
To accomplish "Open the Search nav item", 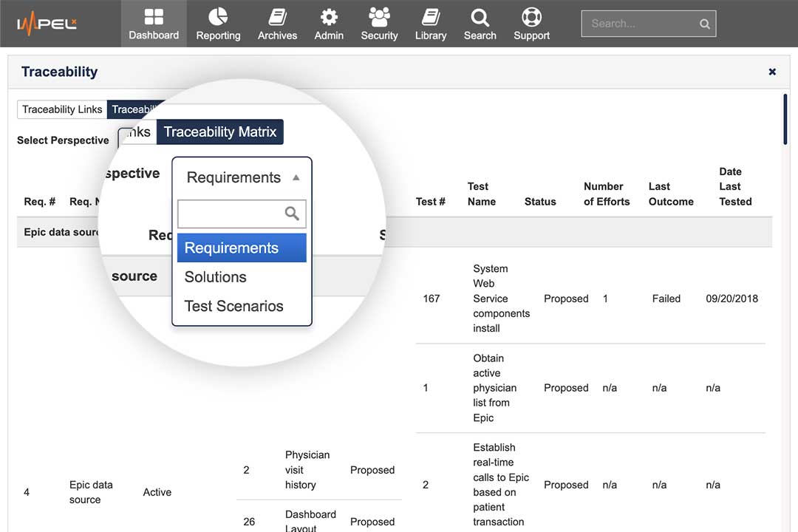I will click(480, 24).
